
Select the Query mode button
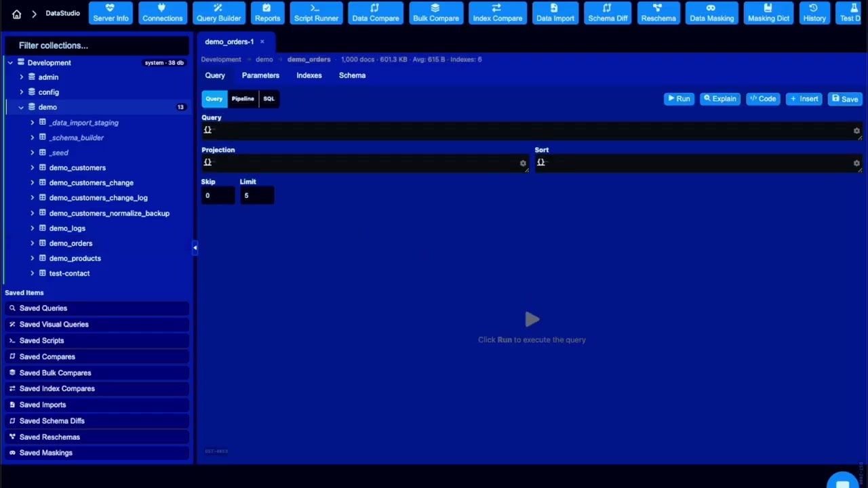(x=214, y=99)
